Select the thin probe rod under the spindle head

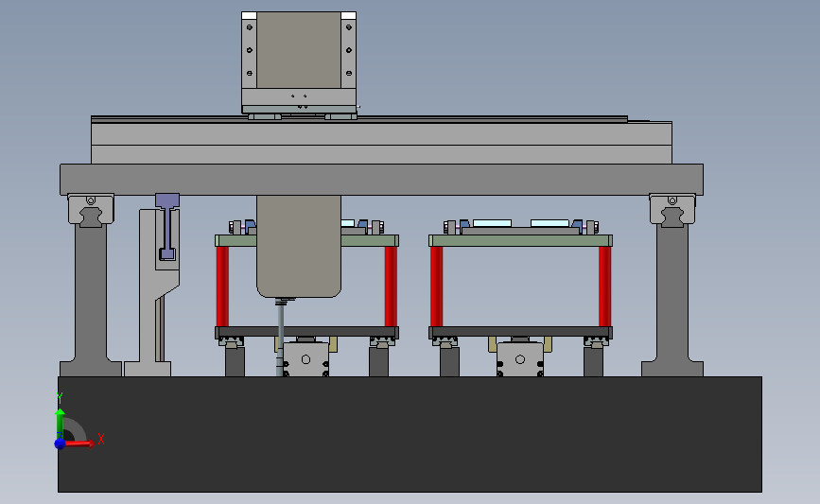(x=281, y=338)
